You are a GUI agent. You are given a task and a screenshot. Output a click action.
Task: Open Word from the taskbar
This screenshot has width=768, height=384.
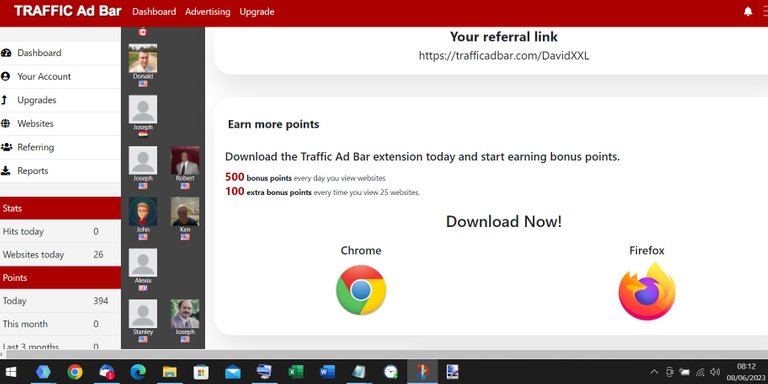pyautogui.click(x=327, y=372)
